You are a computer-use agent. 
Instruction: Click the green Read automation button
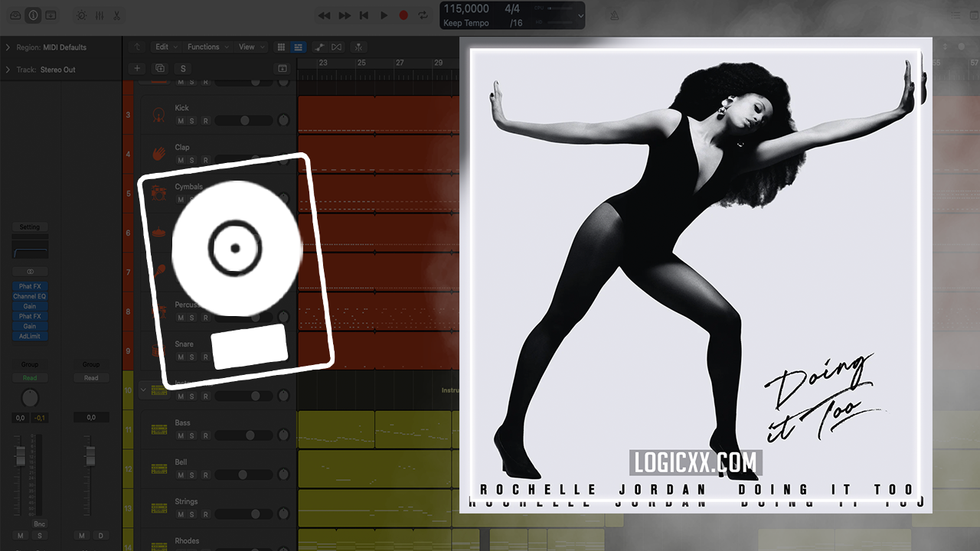tap(30, 378)
